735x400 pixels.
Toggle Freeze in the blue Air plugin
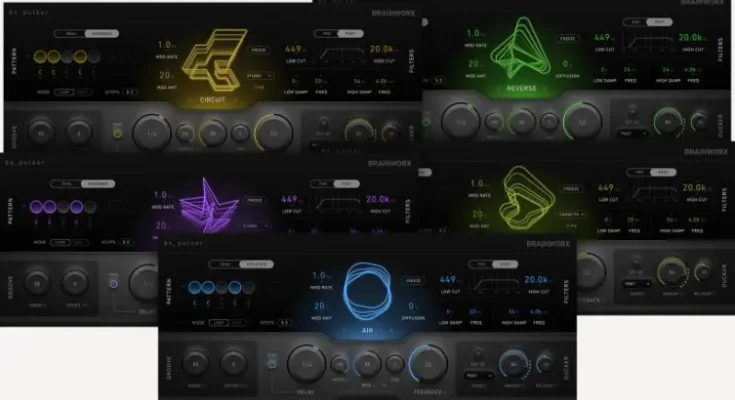(412, 279)
